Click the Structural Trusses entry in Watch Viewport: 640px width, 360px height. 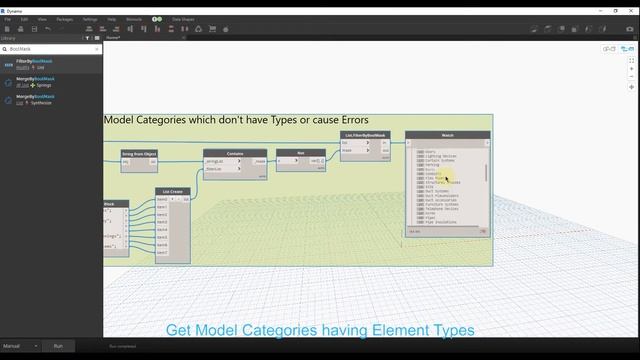click(x=442, y=182)
